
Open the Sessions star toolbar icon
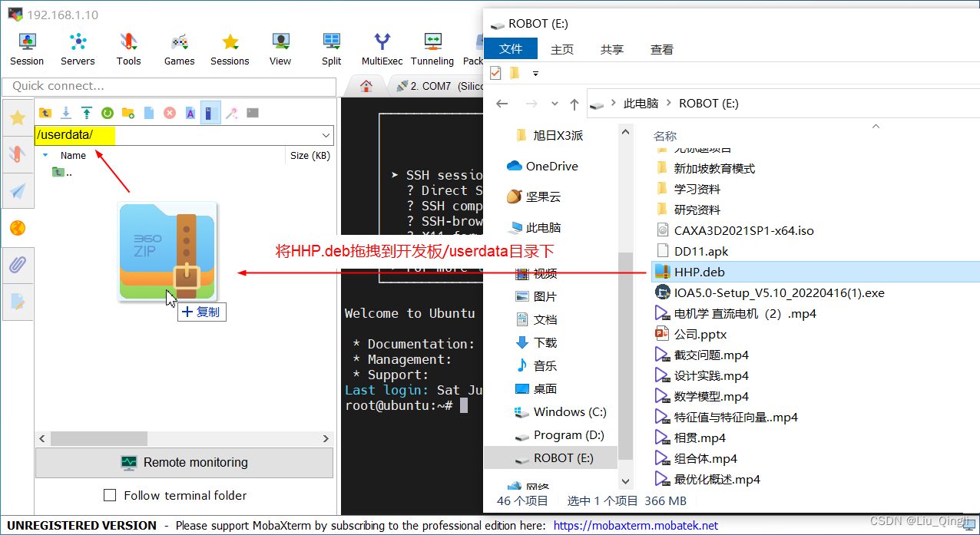(230, 49)
